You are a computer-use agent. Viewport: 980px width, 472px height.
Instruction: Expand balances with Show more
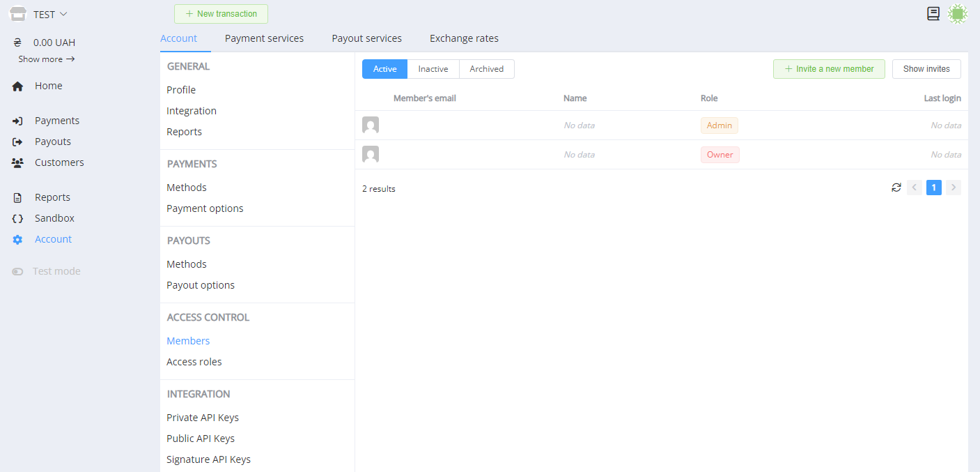click(46, 59)
